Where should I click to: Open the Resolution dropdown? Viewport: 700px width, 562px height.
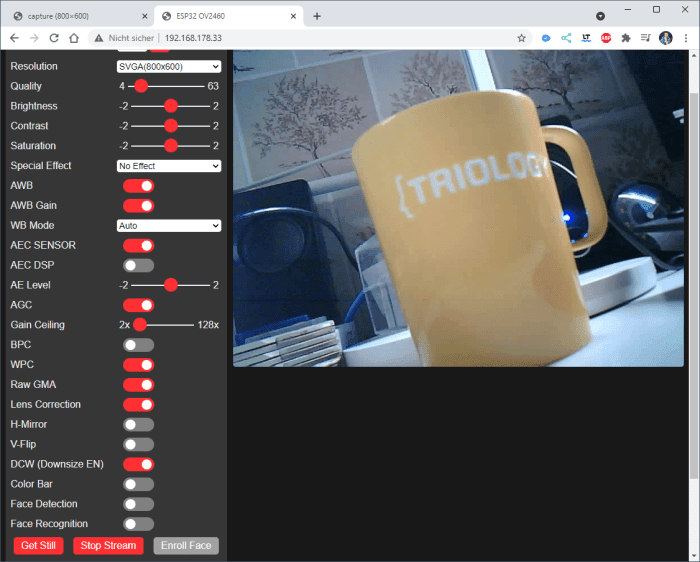168,66
